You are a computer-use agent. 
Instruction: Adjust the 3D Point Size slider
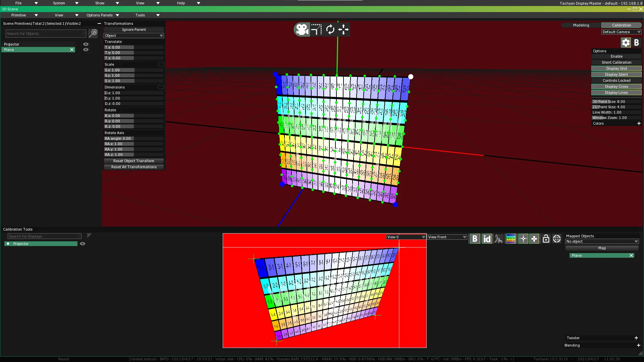coord(616,102)
